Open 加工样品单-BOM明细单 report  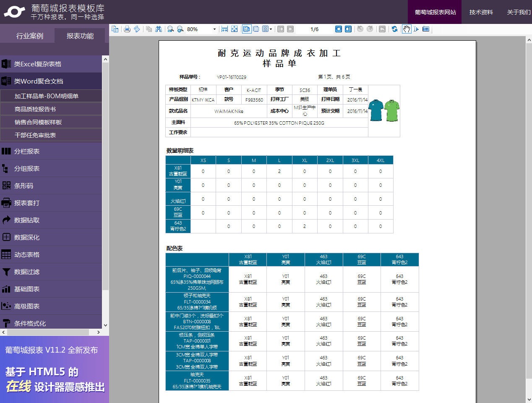[51, 96]
